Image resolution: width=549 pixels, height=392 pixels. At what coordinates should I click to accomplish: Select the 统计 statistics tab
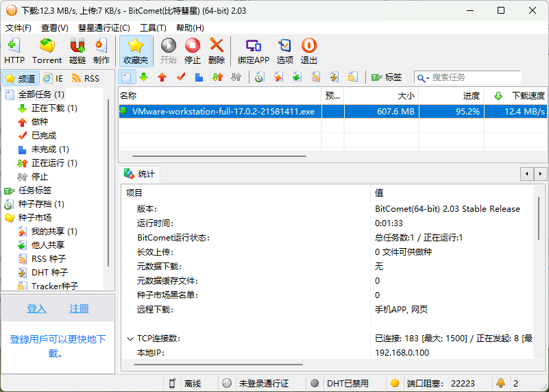pyautogui.click(x=139, y=174)
